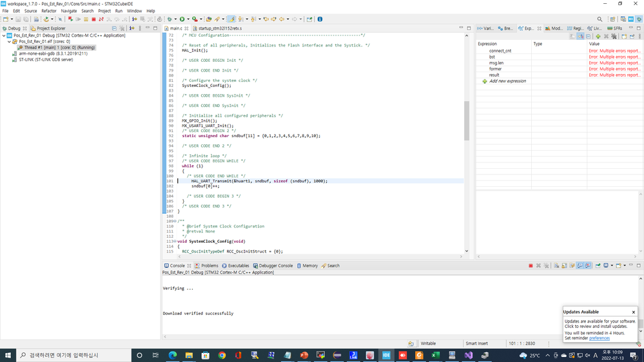The width and height of the screenshot is (644, 362).
Task: Open the Debug button dropdown arrow
Action: click(175, 19)
